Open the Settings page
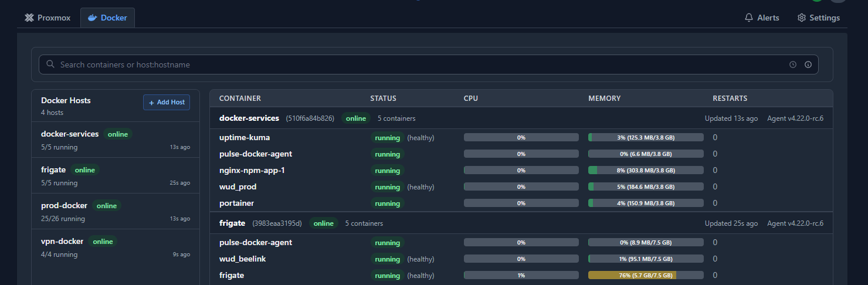This screenshot has width=868, height=285. tap(819, 18)
